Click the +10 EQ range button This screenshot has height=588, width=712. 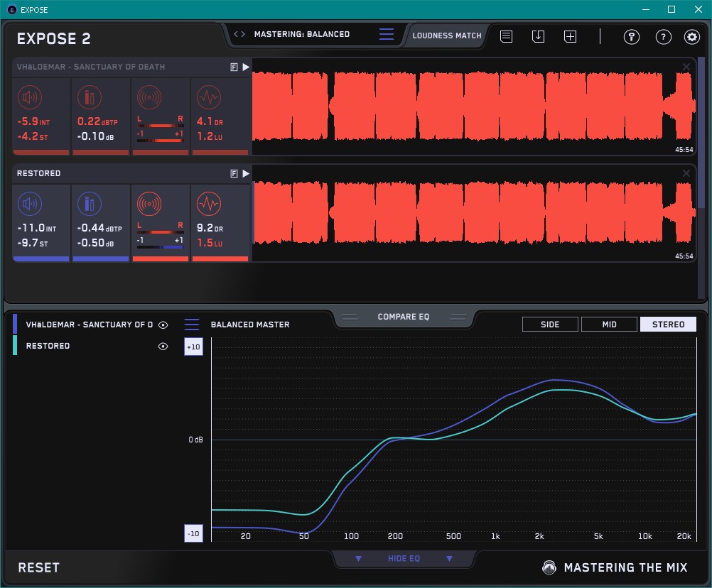pos(193,347)
